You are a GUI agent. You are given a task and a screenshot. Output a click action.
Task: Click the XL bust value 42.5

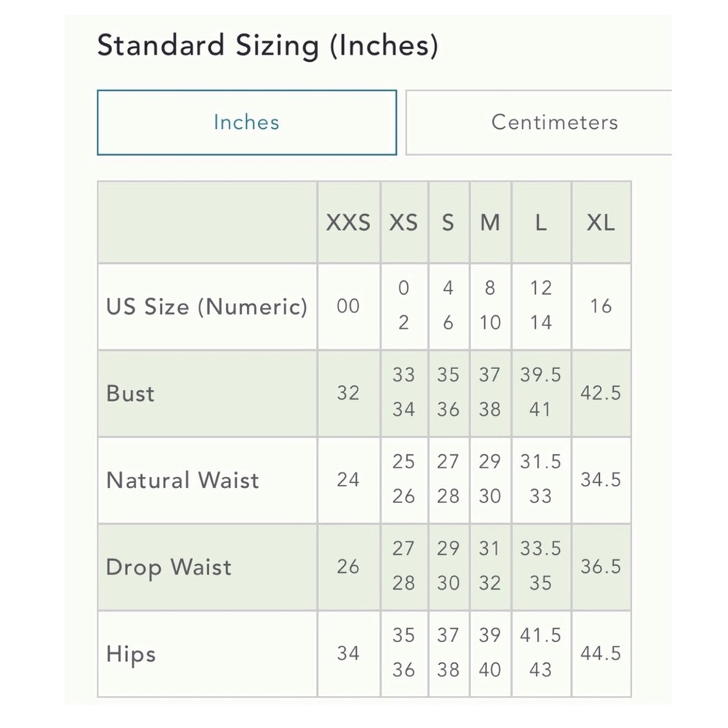click(x=601, y=393)
